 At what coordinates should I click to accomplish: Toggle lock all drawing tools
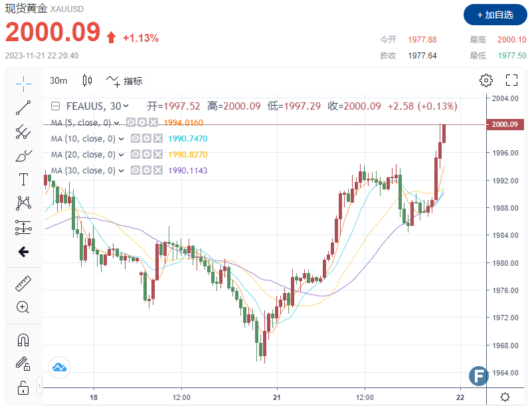(23, 387)
